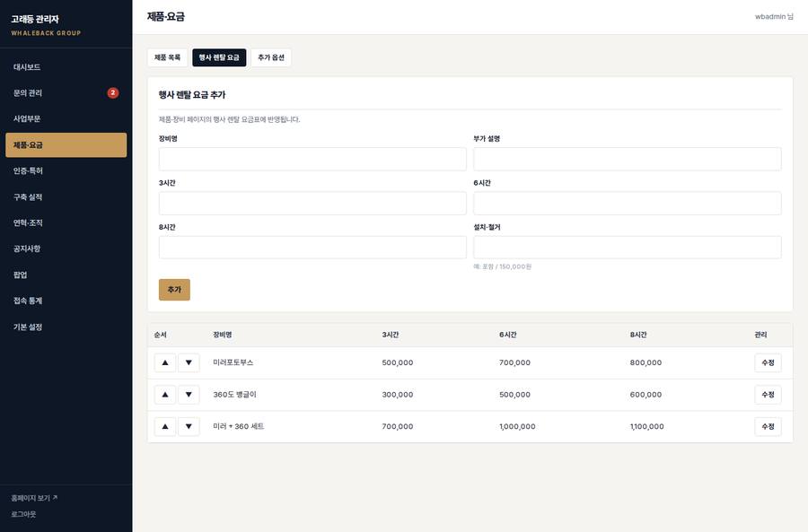Open 구축 실적 menu item

coord(66,196)
